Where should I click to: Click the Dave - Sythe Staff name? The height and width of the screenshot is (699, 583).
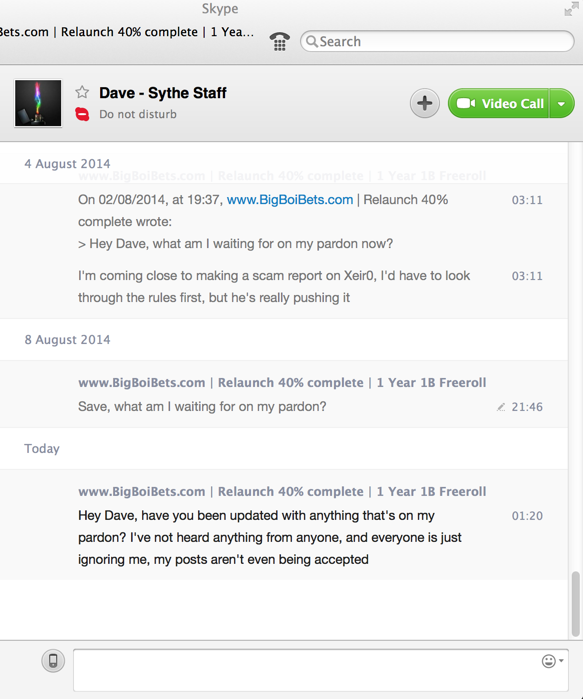click(x=163, y=93)
